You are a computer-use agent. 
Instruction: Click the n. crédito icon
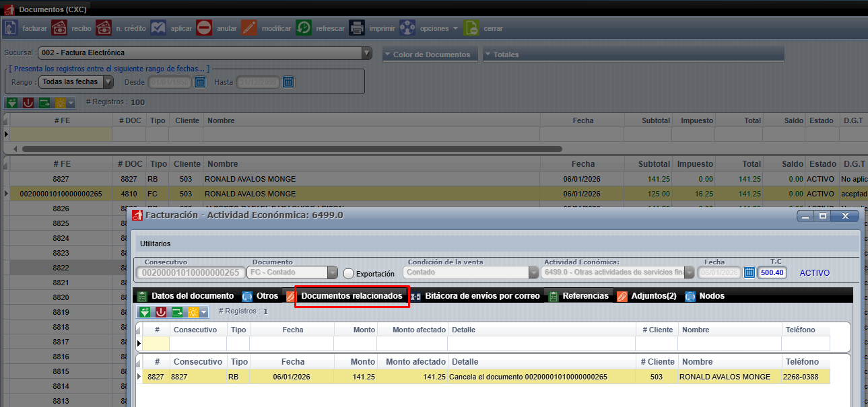pos(103,28)
